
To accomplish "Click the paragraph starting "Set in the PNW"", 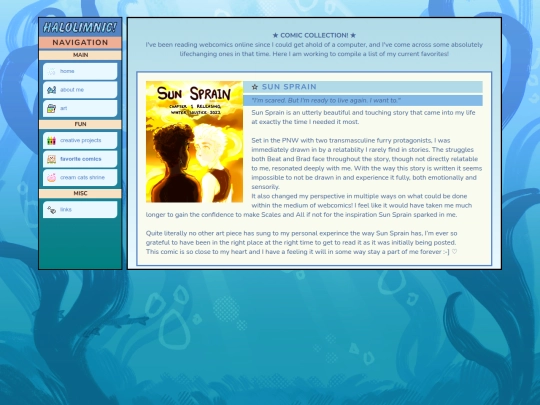I will click(x=366, y=164).
